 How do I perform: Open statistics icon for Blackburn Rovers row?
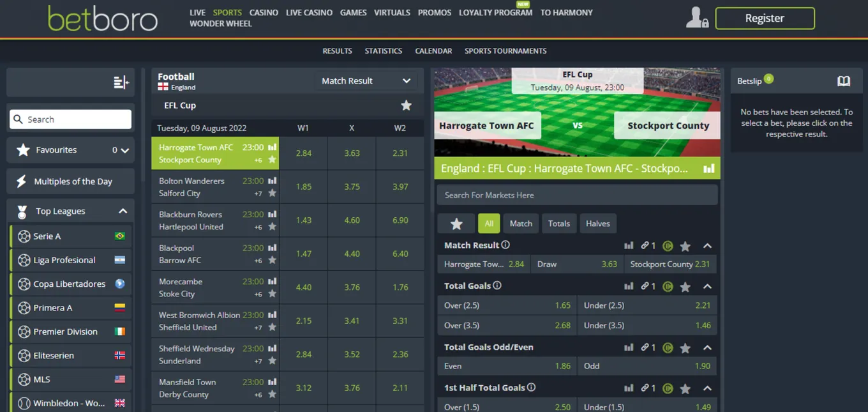click(273, 214)
